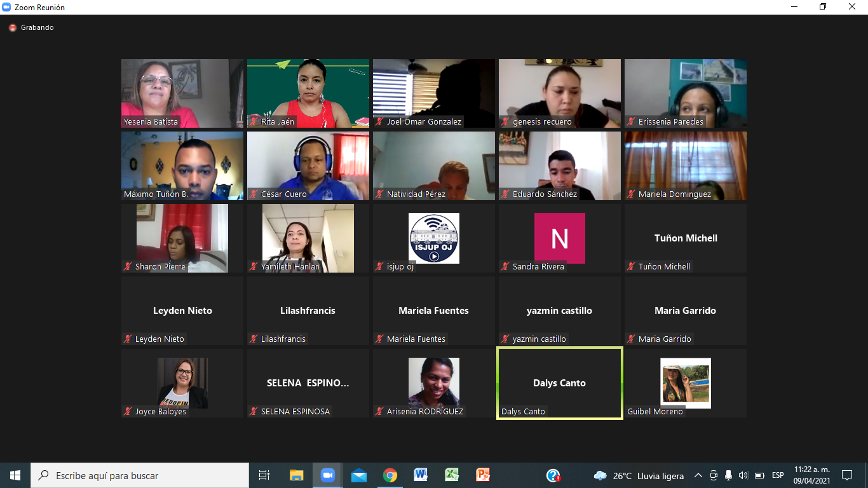Viewport: 868px width, 488px height.
Task: Click muted mic icon beside Eduardo Sánchez
Action: pos(506,194)
